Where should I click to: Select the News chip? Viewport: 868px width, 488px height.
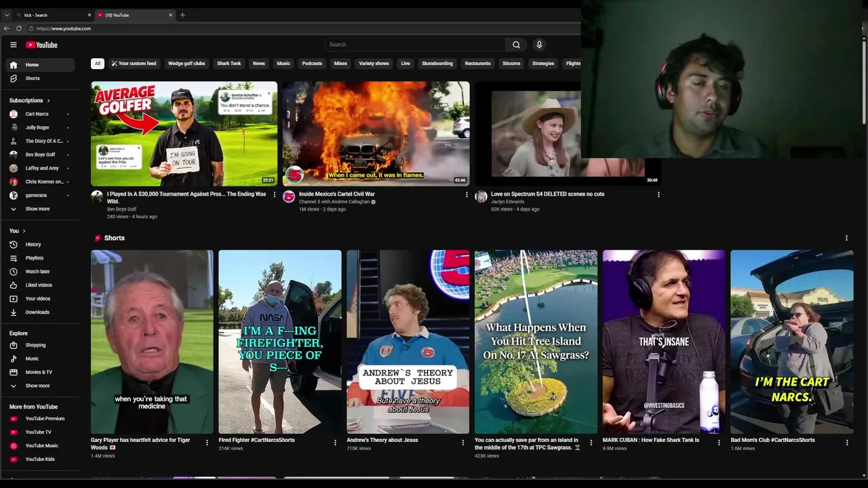(x=259, y=64)
